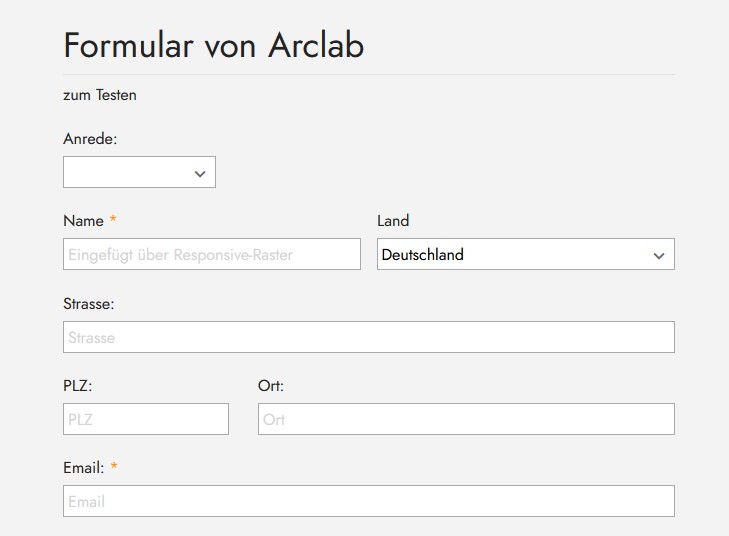
Task: Click the Anrede label
Action: [90, 139]
